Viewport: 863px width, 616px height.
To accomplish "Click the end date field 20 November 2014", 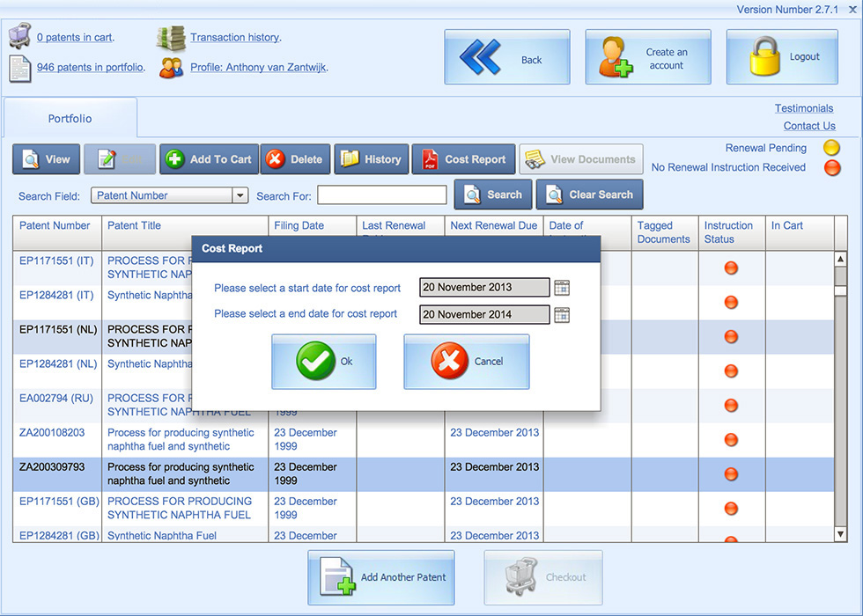I will pyautogui.click(x=484, y=315).
